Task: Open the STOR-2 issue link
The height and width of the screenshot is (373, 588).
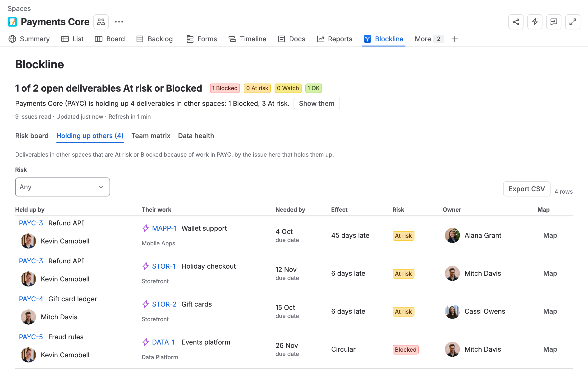Action: (x=164, y=304)
